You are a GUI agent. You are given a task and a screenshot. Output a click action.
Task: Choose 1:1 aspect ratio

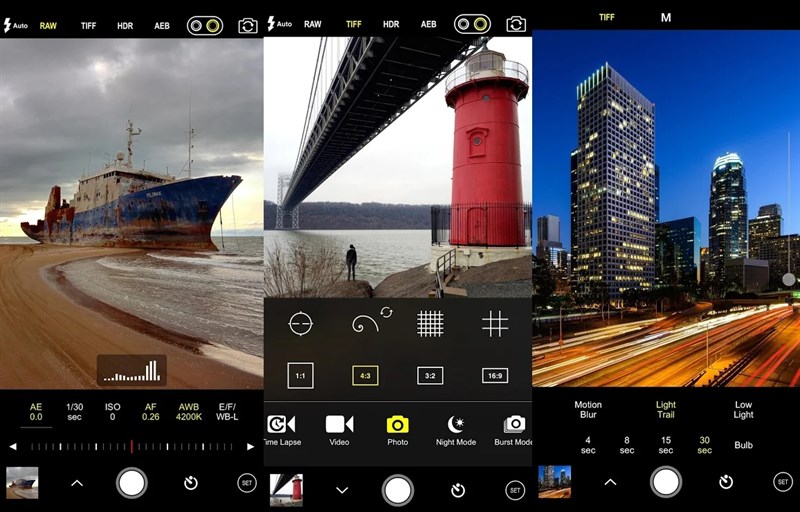[x=301, y=376]
